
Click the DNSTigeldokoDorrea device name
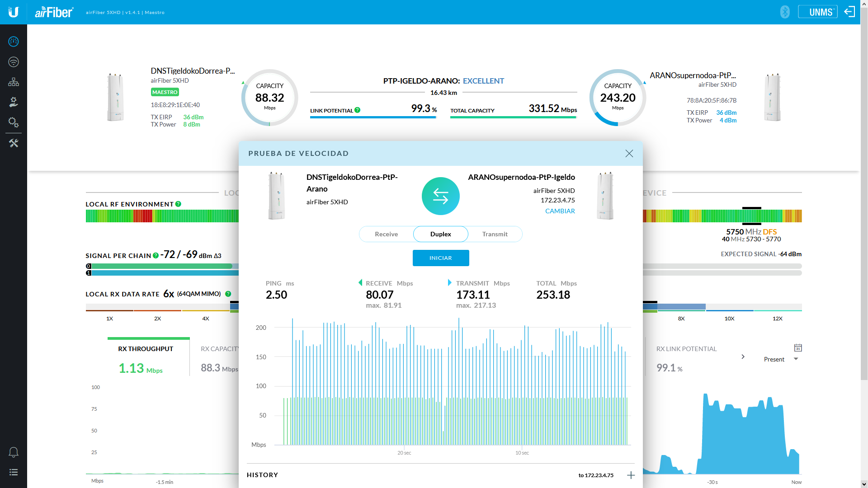193,71
